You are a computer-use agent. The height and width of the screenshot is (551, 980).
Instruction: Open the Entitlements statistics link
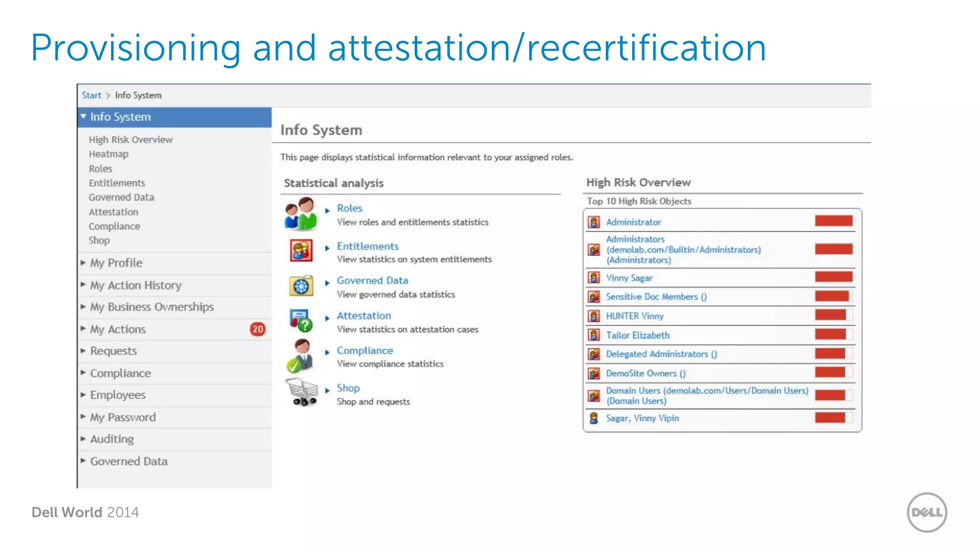367,246
